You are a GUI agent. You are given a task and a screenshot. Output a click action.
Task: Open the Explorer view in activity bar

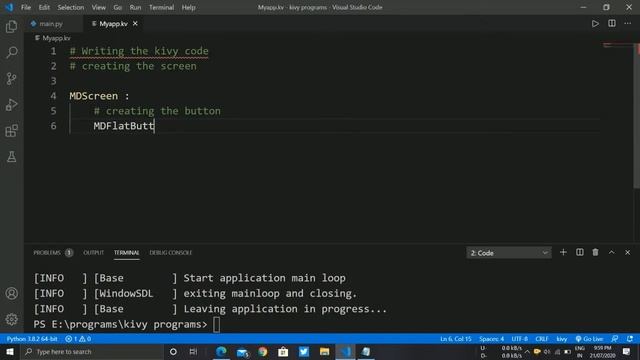[11, 27]
